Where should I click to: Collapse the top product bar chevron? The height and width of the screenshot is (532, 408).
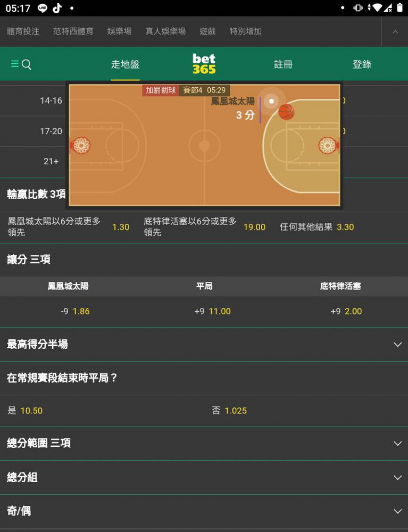pyautogui.click(x=395, y=31)
